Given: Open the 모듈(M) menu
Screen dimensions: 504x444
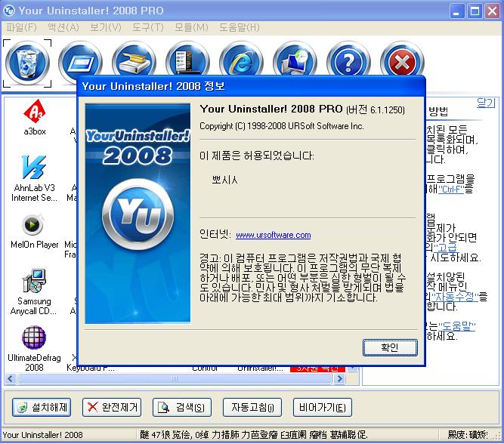Looking at the screenshot, I should 192,28.
